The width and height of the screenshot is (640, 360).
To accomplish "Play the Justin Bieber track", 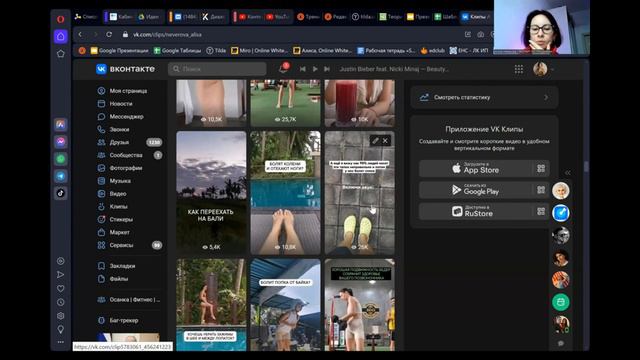I will (315, 69).
